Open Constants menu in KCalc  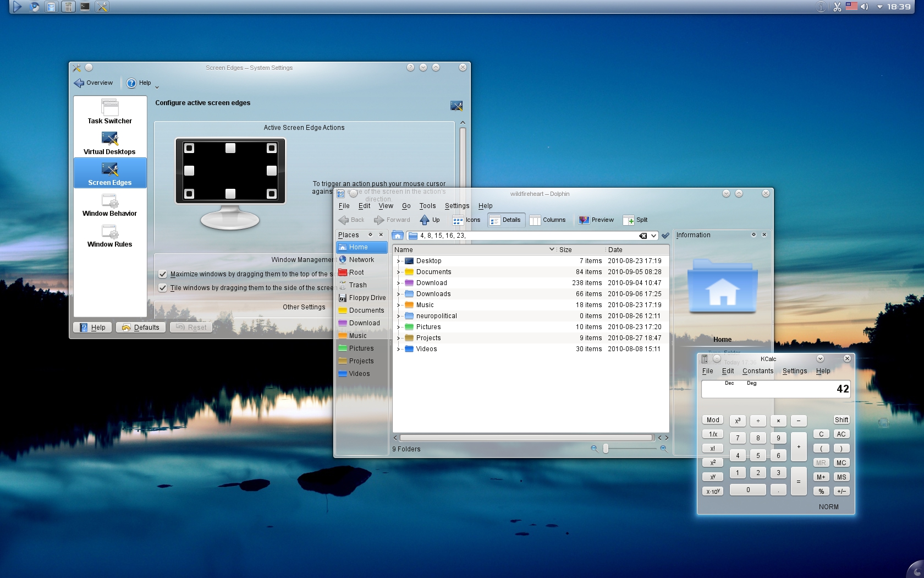point(757,371)
